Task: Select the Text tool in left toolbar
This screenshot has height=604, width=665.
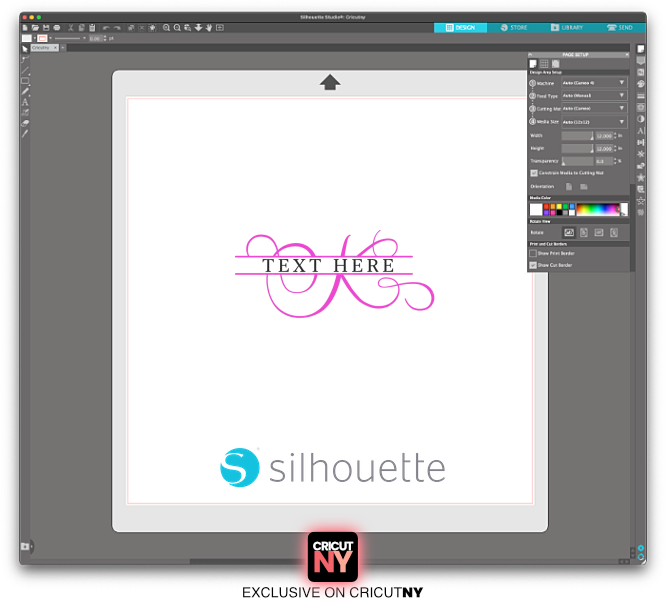Action: 25,101
